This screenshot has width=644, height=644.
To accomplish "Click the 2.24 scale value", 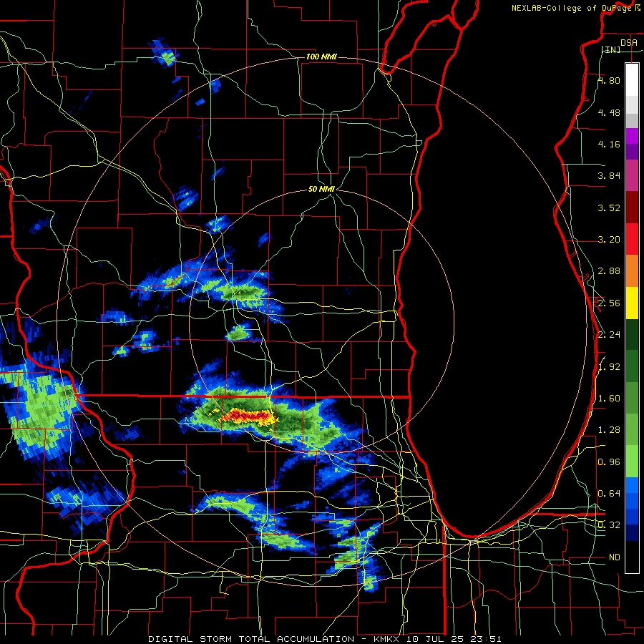I will tap(609, 335).
